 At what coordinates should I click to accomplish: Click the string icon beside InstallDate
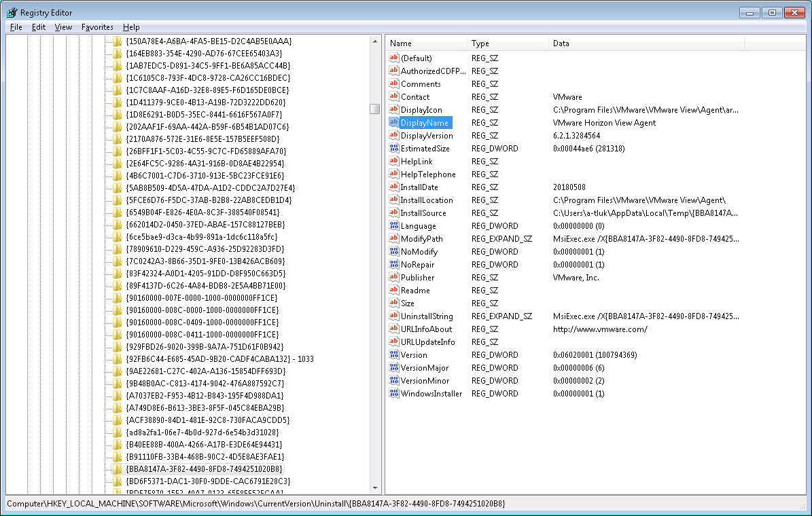click(x=394, y=187)
